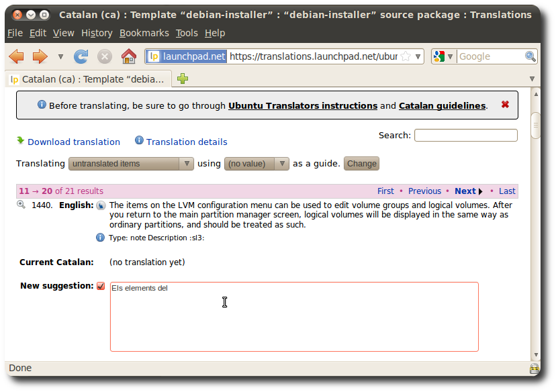
Task: Dismiss the translator instructions notice with the red X
Action: coord(505,105)
